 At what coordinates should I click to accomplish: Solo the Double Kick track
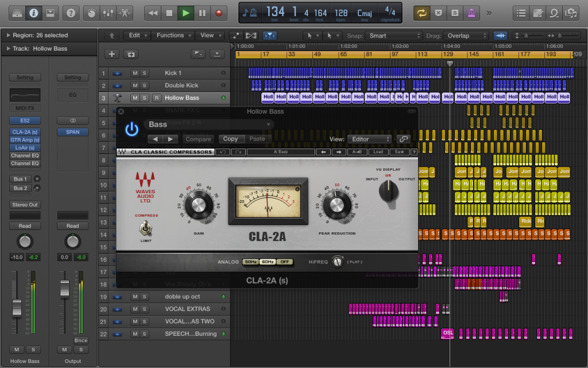click(x=145, y=86)
